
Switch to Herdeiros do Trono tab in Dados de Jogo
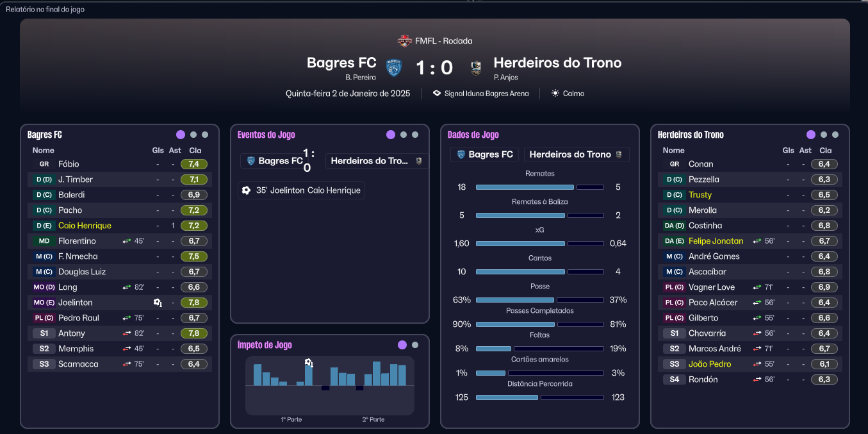576,154
